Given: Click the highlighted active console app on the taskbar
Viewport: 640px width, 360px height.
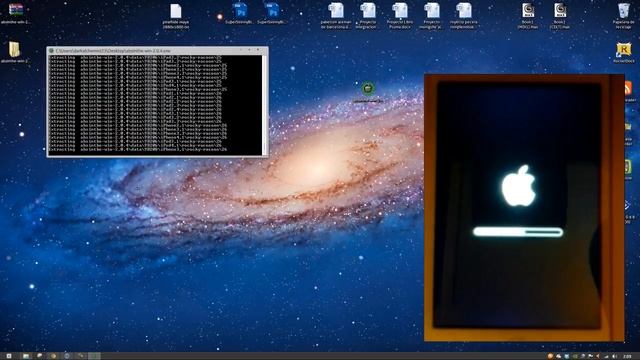Looking at the screenshot, I should 94,356.
